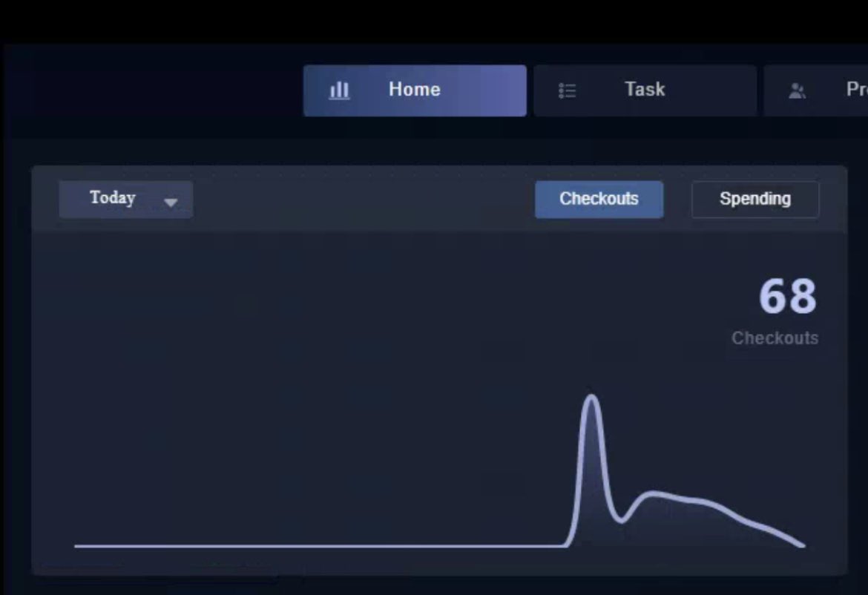Show the Checkouts chart view
868x595 pixels.
pos(599,200)
